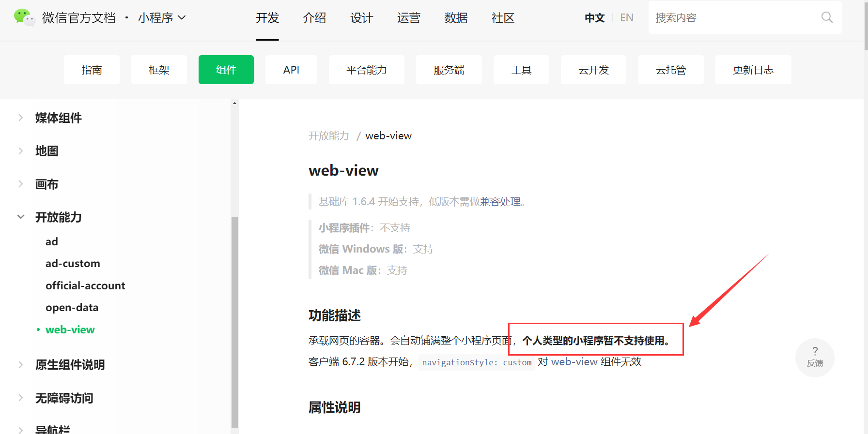Viewport: 868px width, 434px height.
Task: Click the navigationStyle: custom code text
Action: coord(477,362)
